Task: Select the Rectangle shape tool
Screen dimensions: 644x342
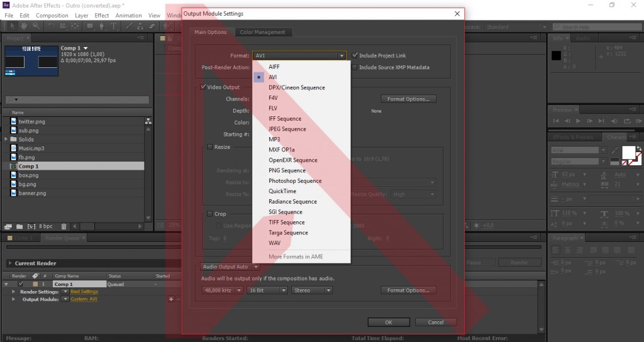Action: pos(90,26)
